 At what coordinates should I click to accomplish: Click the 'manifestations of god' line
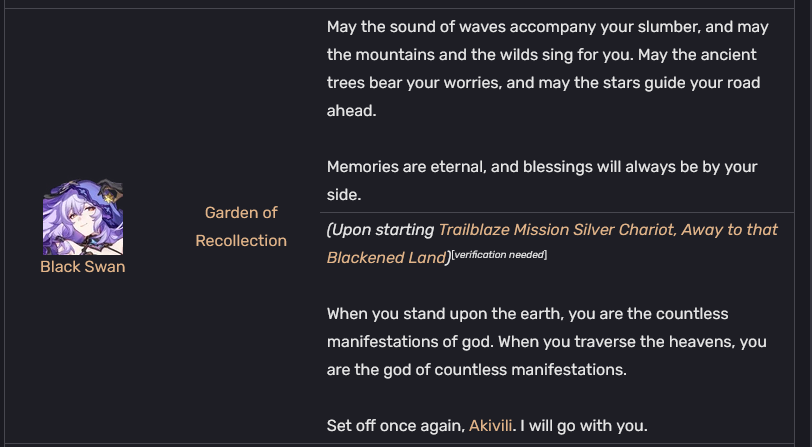coord(547,342)
